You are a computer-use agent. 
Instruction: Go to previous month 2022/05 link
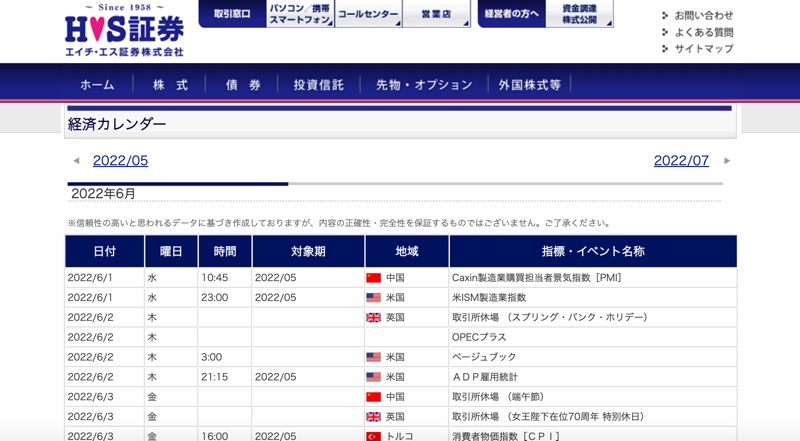(x=120, y=161)
